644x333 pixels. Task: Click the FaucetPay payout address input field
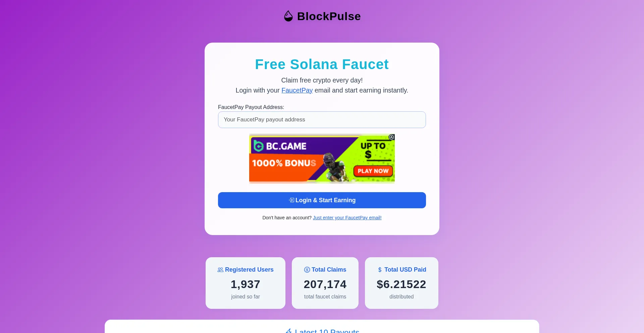pyautogui.click(x=322, y=119)
